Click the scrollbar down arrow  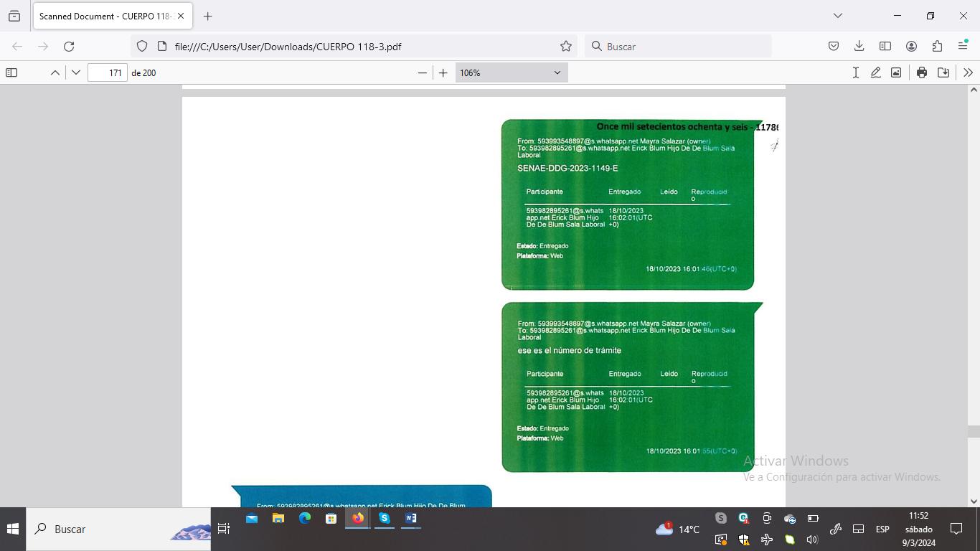pyautogui.click(x=974, y=501)
